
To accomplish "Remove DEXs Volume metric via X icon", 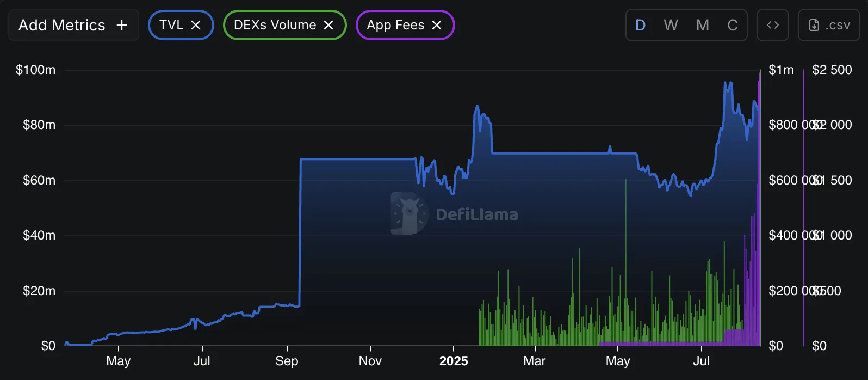I will pyautogui.click(x=328, y=25).
